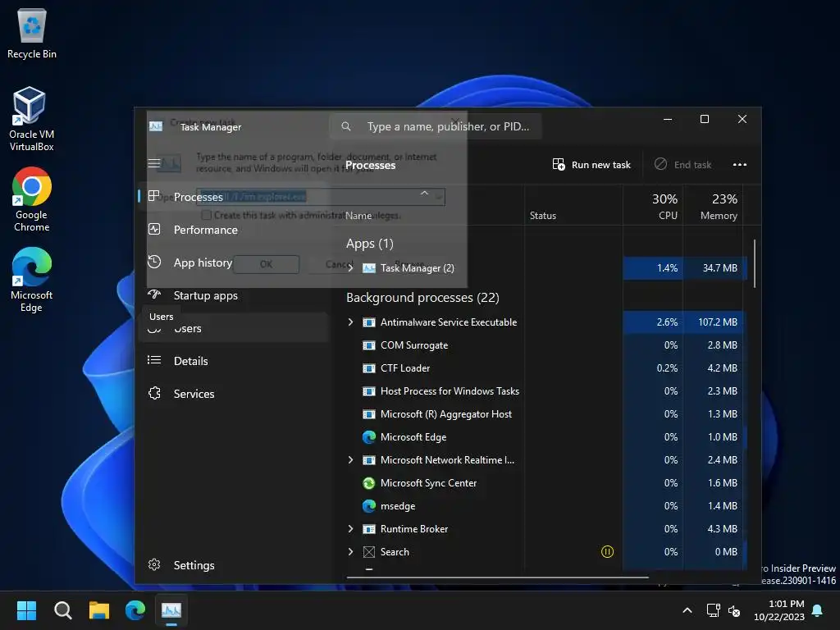
Task: Click the Apps (1) group header
Action: point(370,244)
